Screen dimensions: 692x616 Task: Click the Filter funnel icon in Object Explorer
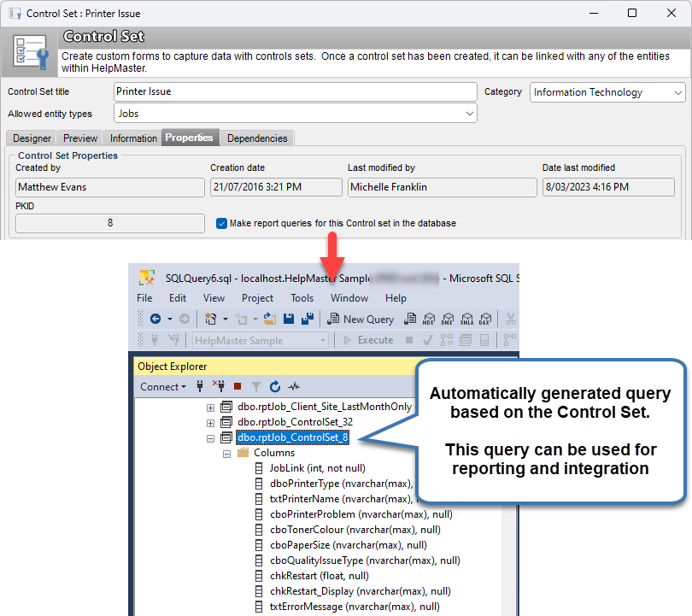(256, 387)
